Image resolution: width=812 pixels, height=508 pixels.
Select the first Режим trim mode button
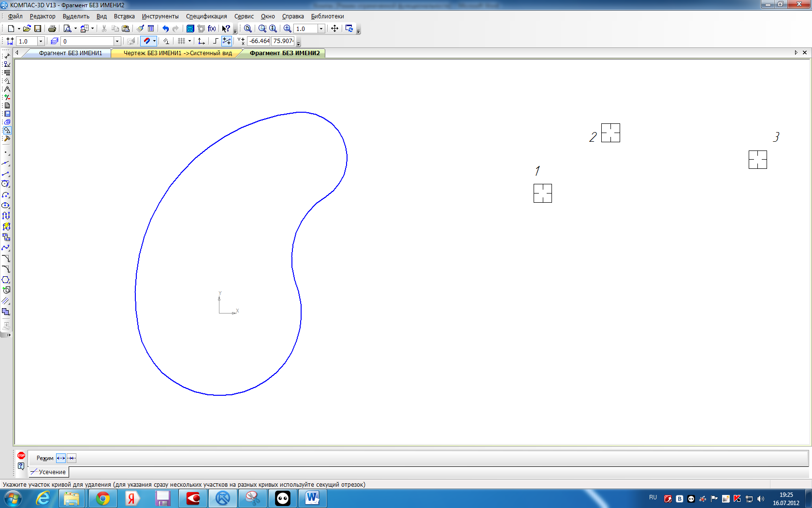tap(60, 458)
